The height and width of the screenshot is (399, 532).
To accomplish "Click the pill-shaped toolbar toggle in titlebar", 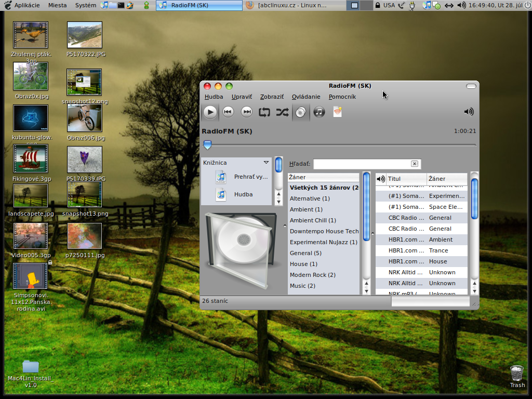I will (x=471, y=86).
